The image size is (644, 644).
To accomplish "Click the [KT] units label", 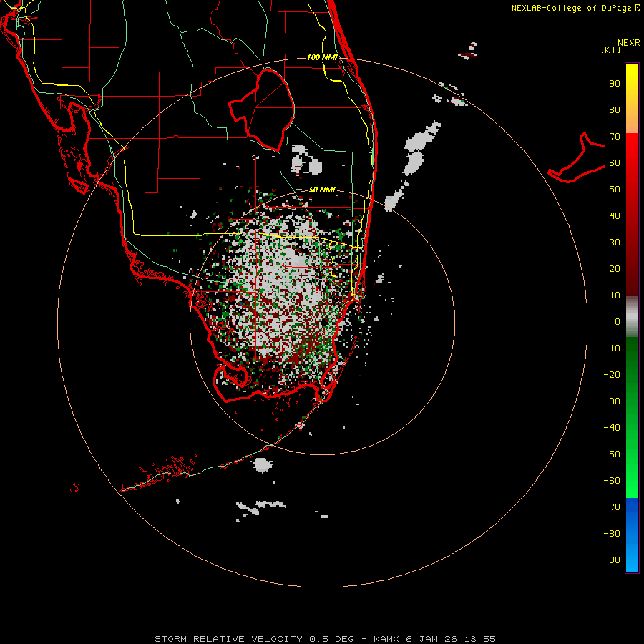I will point(611,49).
